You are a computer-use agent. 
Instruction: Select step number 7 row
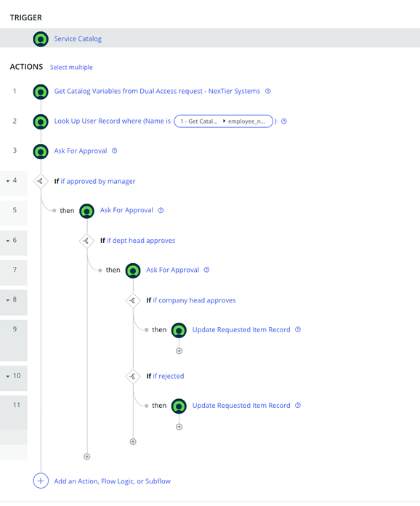[x=14, y=273]
